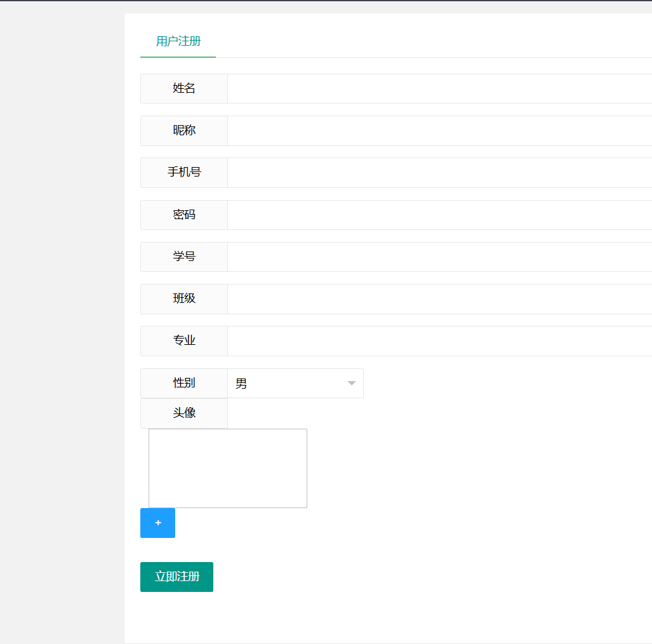Focus the 学号 input field
The height and width of the screenshot is (644, 652).
[x=439, y=257]
